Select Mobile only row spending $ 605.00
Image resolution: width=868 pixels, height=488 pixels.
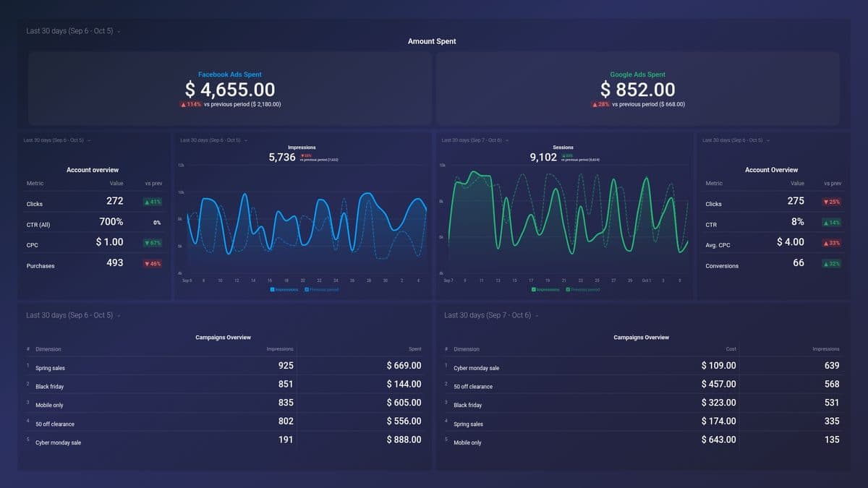click(x=224, y=403)
